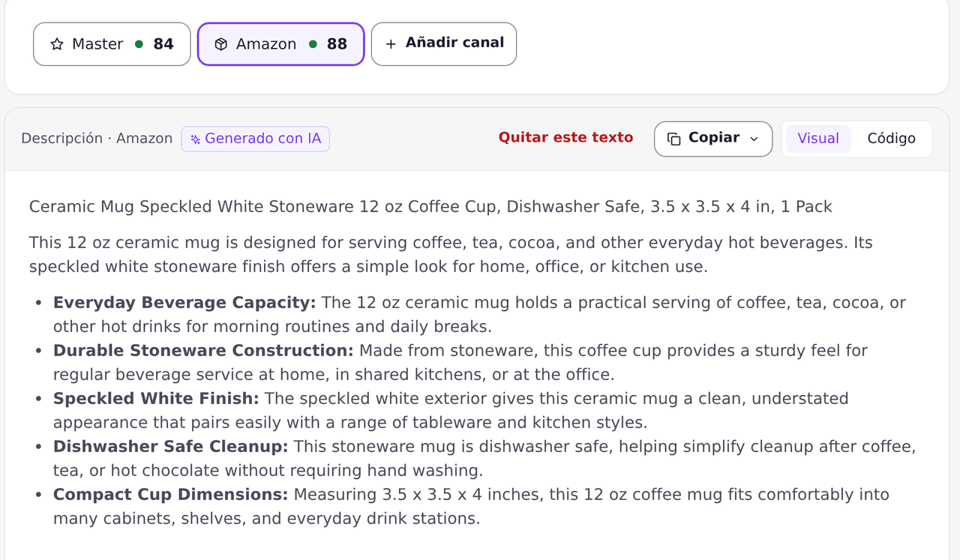960x560 pixels.
Task: Click the Everyday Beverage Capacity bullet text
Action: [x=480, y=315]
